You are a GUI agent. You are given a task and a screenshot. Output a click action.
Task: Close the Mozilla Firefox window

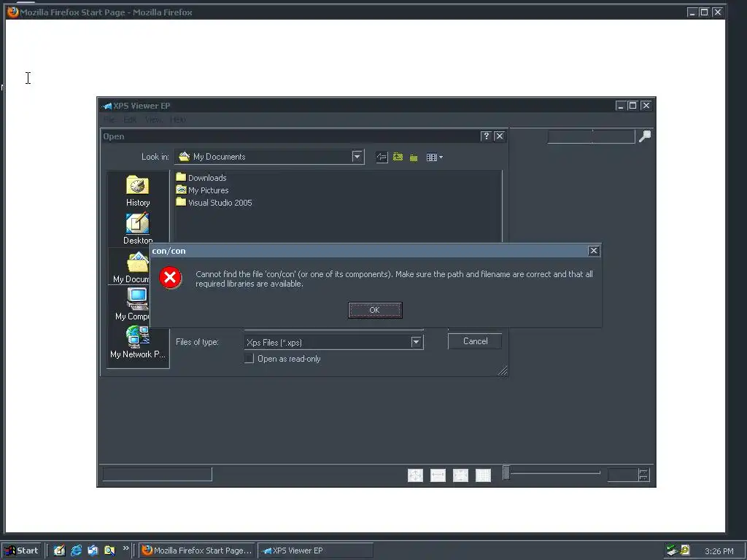point(717,12)
